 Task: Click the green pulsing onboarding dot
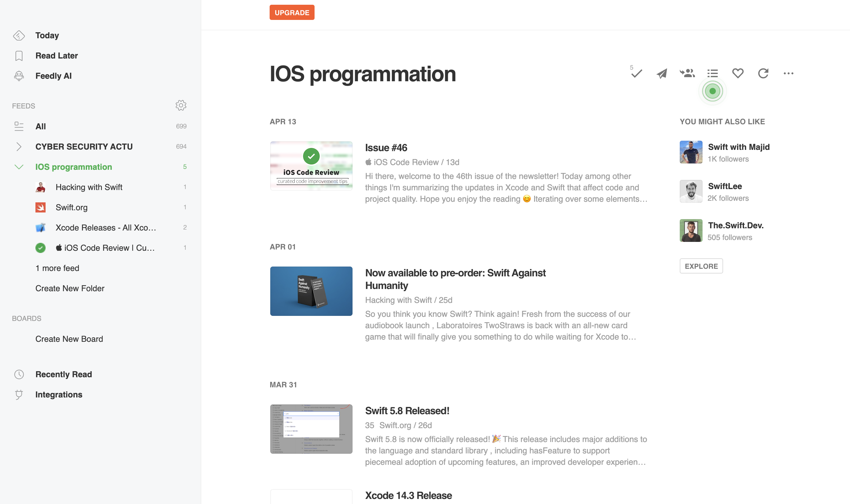point(713,91)
